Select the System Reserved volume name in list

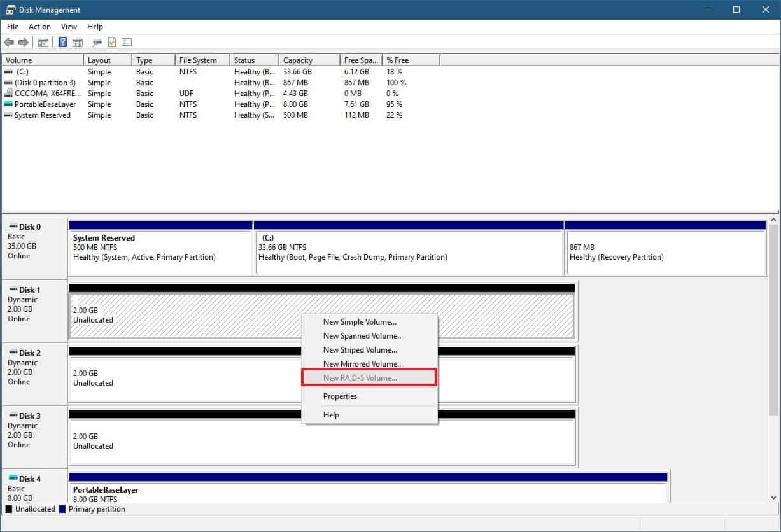[43, 115]
